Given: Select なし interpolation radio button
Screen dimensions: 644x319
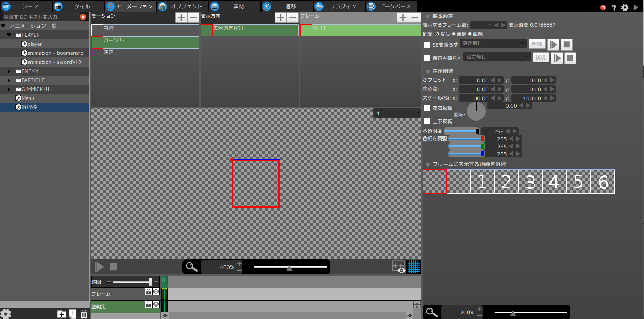Looking at the screenshot, I should tap(438, 34).
